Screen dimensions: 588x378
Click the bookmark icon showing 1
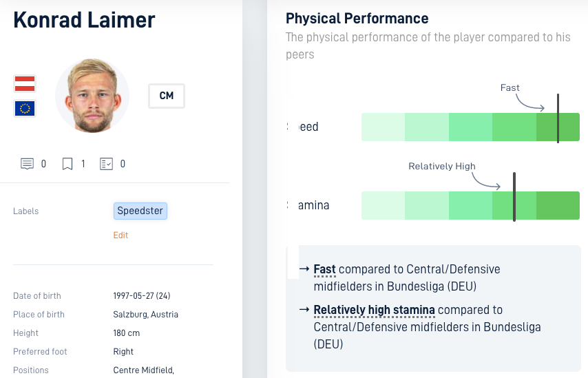coord(67,164)
